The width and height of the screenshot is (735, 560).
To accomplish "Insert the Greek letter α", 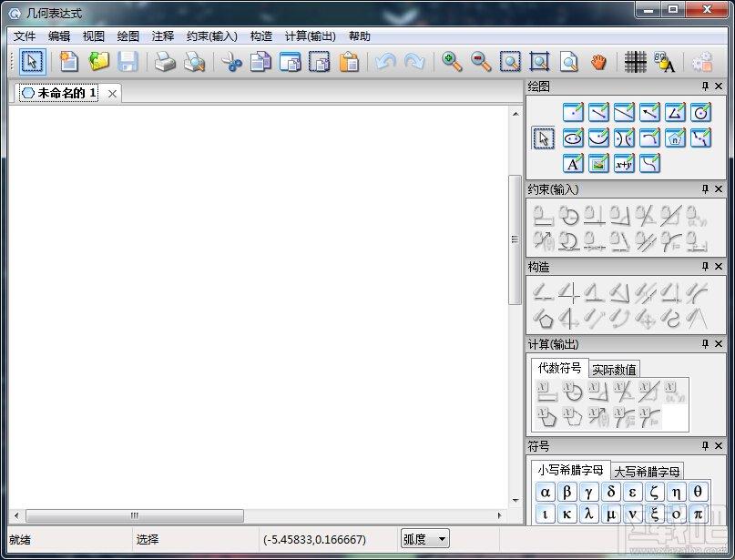I will [x=546, y=492].
